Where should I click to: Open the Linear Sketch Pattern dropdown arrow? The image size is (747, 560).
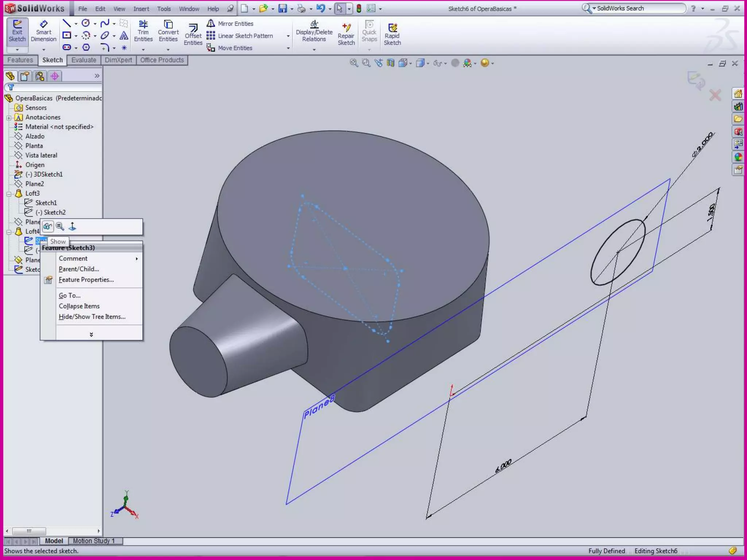tap(288, 36)
